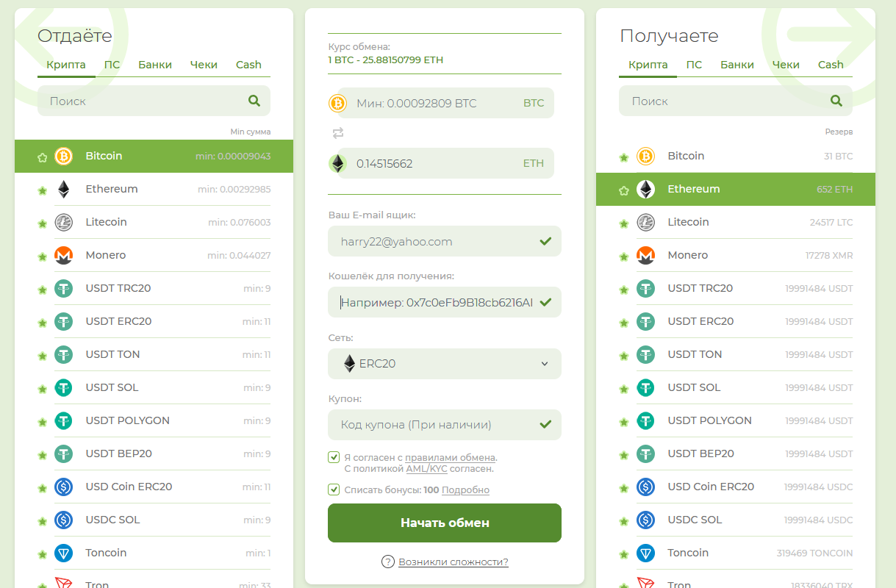The width and height of the screenshot is (896, 588).
Task: Select the Monero icon on the left panel
Action: [64, 255]
